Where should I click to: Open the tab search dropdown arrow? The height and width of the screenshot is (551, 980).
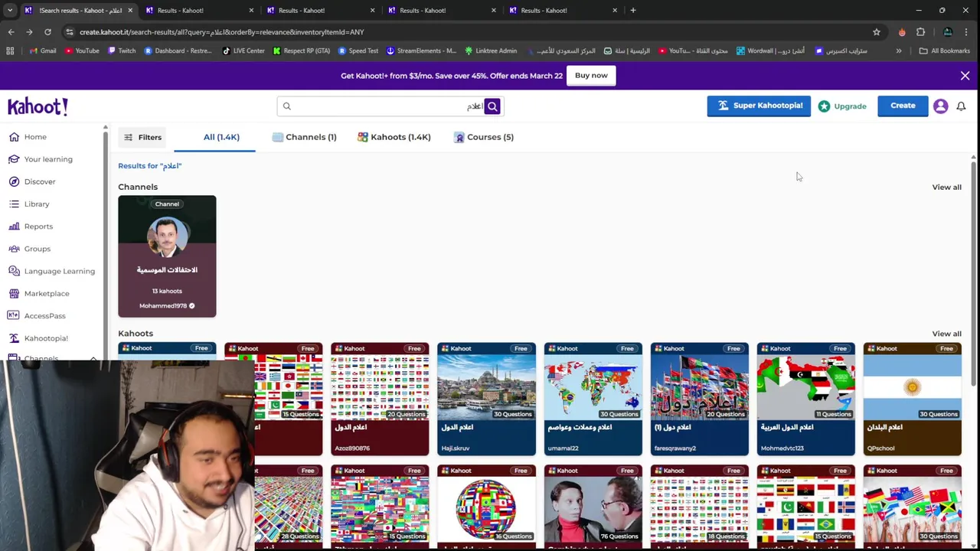point(9,10)
